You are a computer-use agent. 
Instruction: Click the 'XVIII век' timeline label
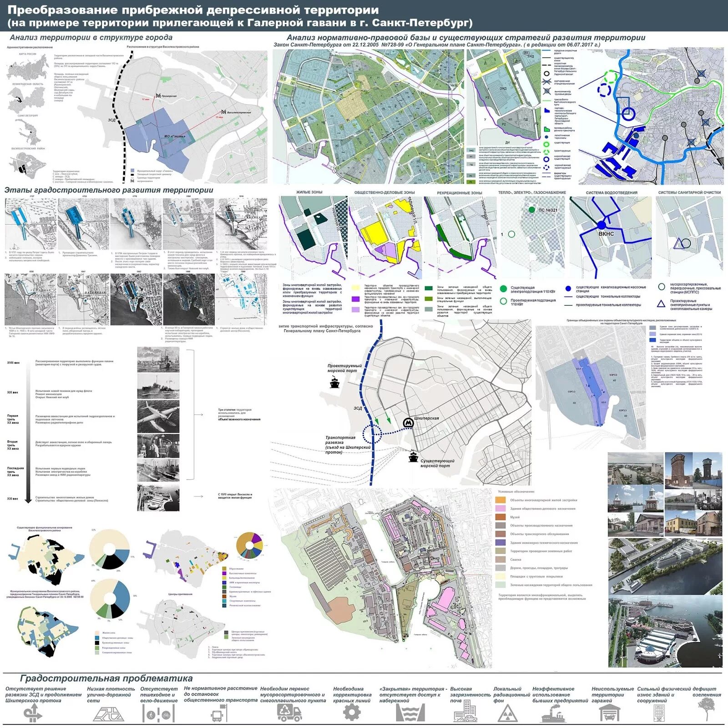(x=14, y=363)
